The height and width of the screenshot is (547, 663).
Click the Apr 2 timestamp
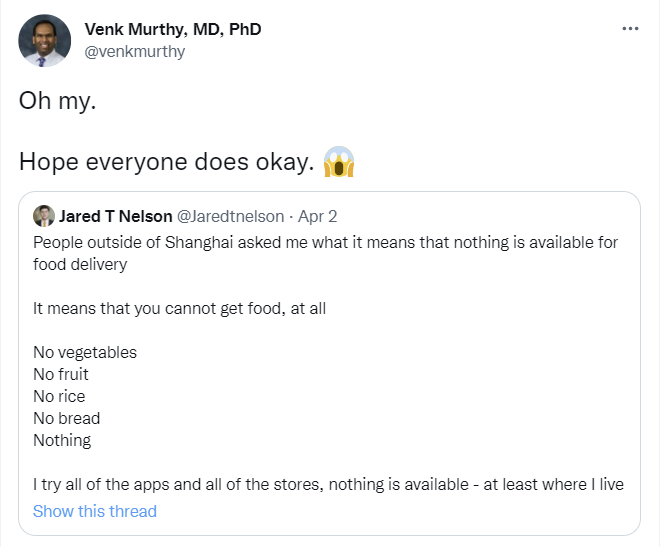[x=318, y=216]
